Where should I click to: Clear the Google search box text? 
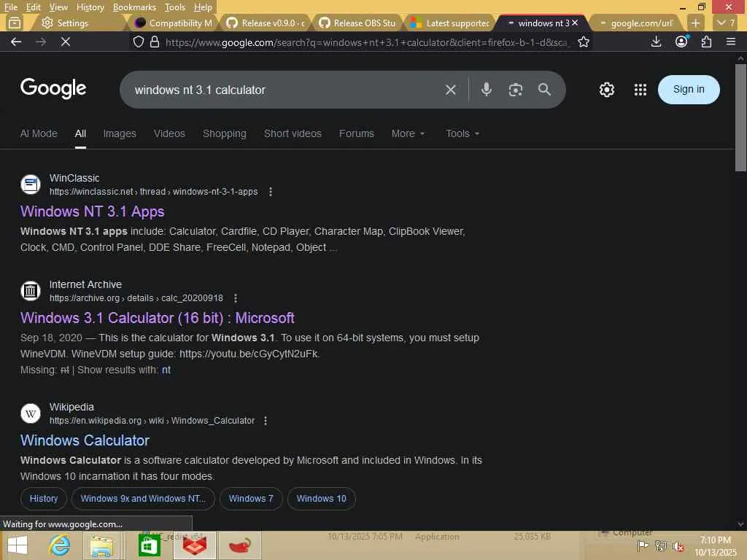450,90
